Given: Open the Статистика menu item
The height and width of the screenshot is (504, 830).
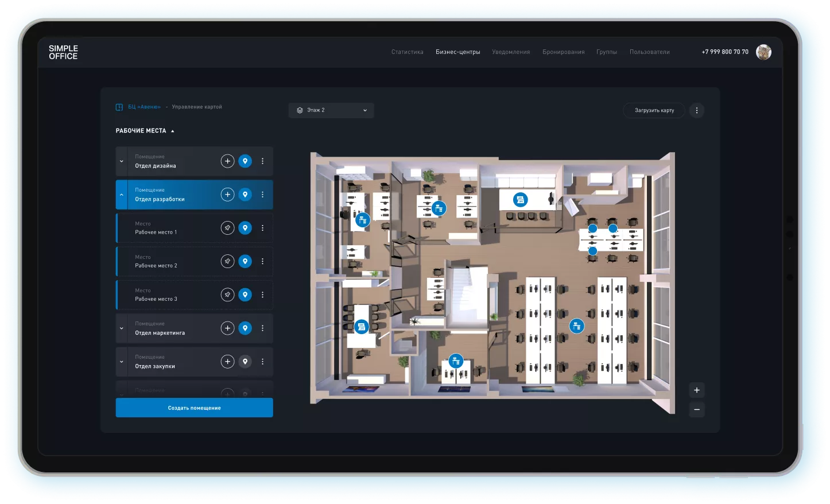Looking at the screenshot, I should 407,52.
